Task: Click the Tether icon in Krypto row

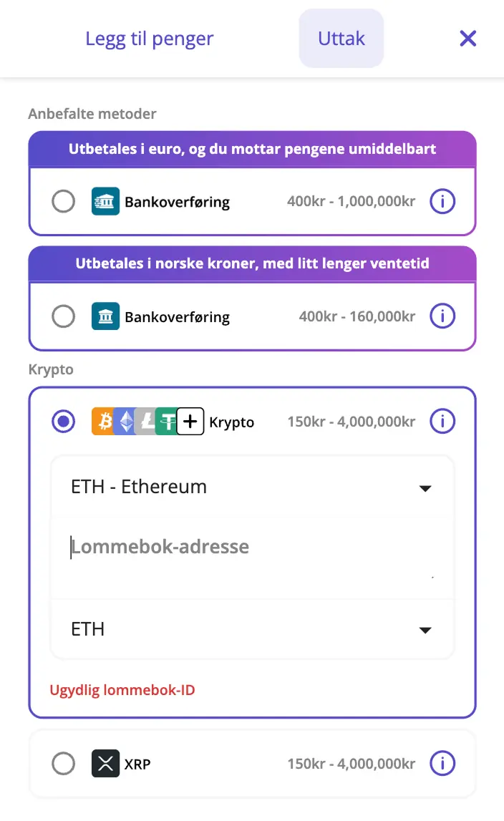Action: 168,422
